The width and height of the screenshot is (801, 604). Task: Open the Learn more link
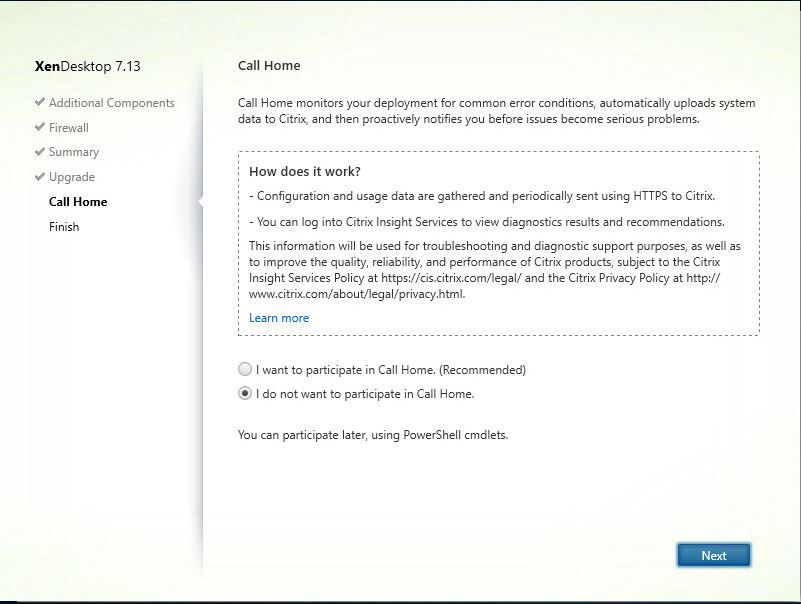[279, 318]
